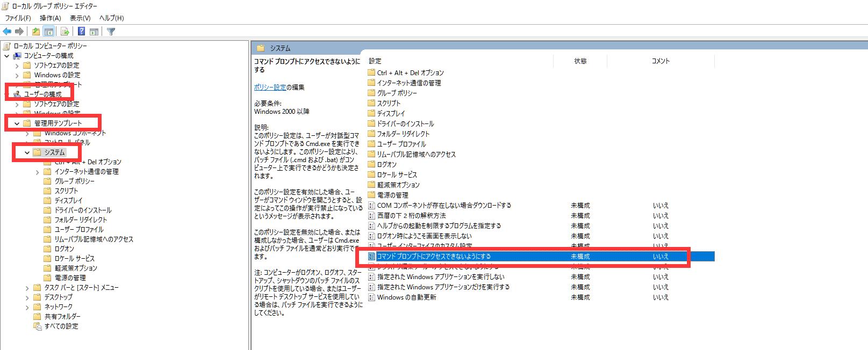868x350 pixels.
Task: Open Help via blue question mark icon
Action: [82, 32]
